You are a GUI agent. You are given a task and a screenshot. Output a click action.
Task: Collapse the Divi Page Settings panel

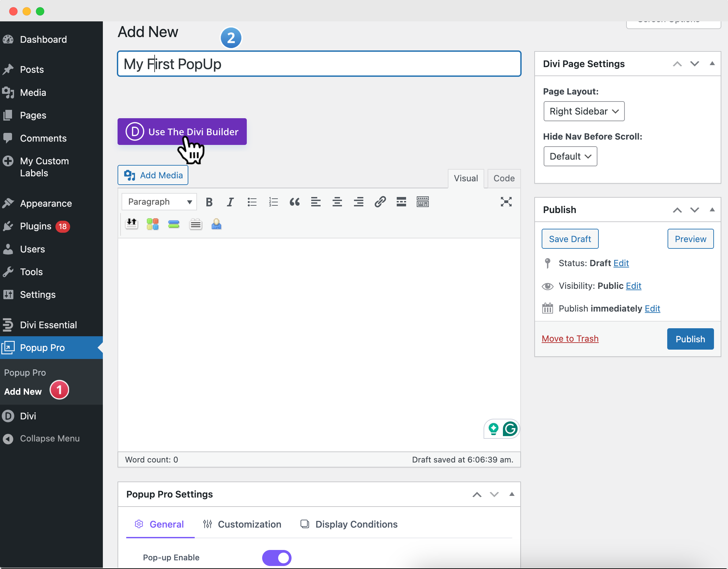tap(712, 64)
